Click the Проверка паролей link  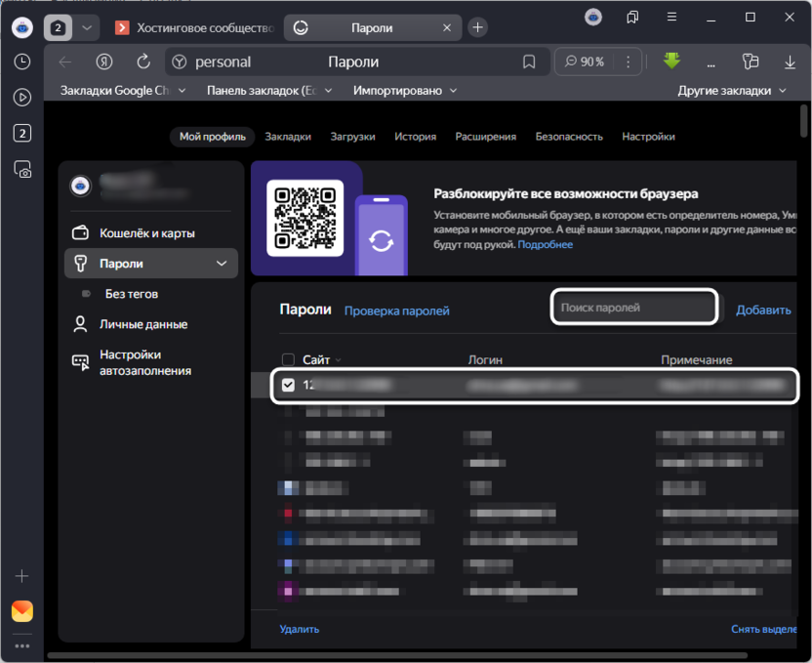pos(396,311)
